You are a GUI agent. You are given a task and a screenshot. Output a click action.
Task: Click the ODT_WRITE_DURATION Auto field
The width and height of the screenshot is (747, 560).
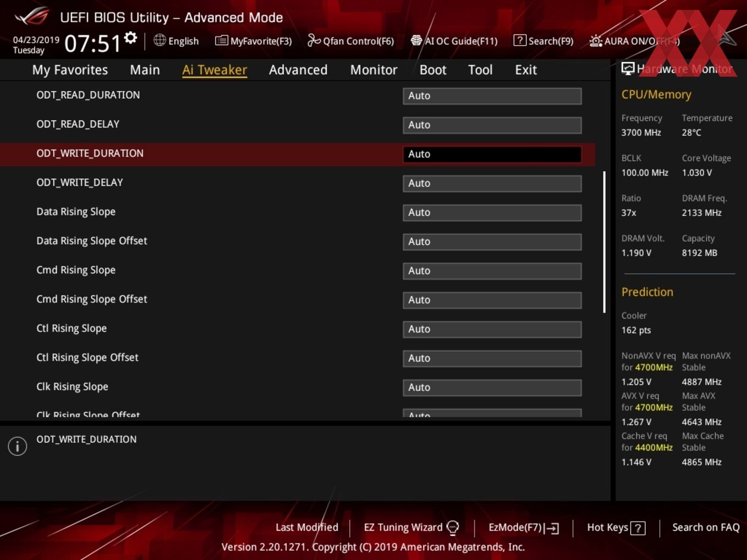(x=492, y=154)
